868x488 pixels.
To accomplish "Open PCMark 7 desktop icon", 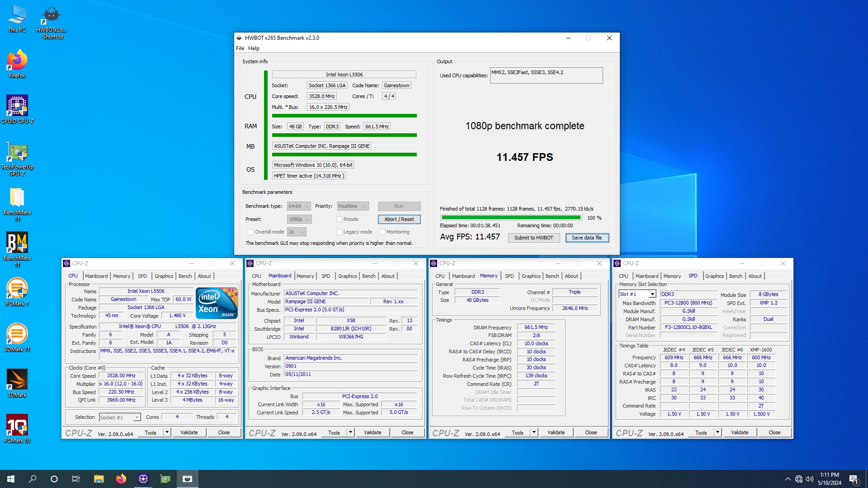I will [17, 292].
